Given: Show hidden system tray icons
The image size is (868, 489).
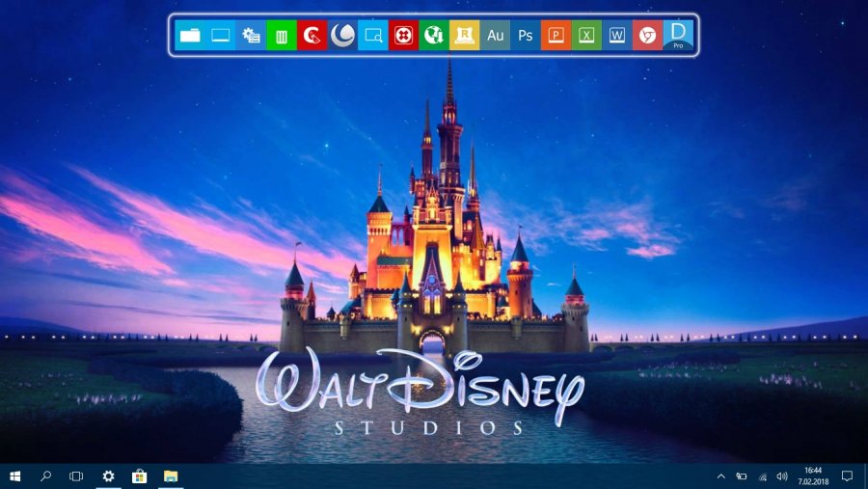Looking at the screenshot, I should coord(720,476).
